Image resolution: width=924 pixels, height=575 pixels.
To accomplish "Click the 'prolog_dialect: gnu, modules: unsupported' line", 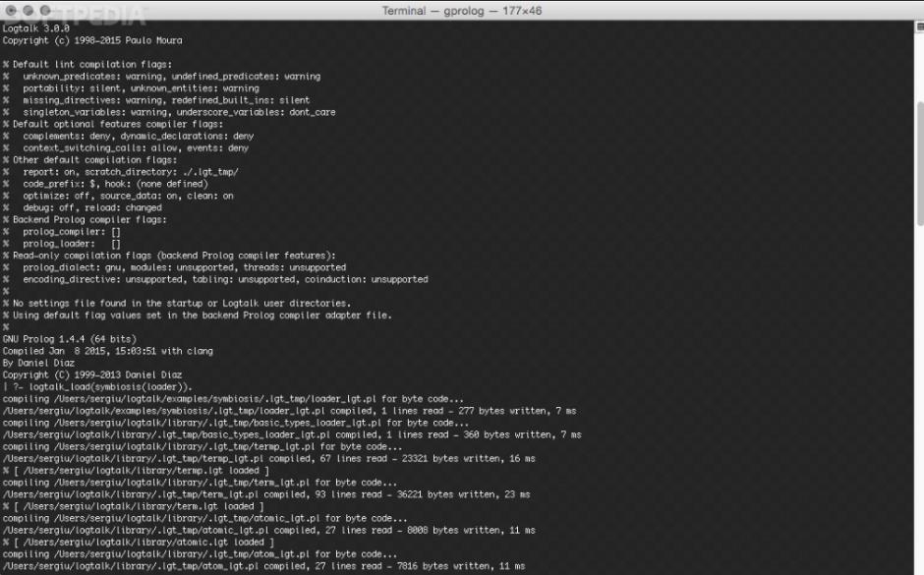I will [174, 267].
